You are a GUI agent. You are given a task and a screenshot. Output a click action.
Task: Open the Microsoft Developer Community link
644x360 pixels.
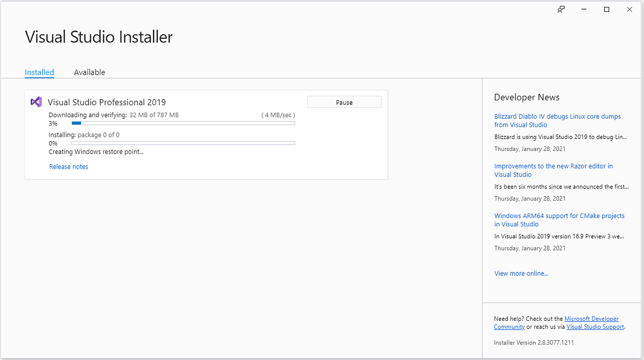[x=591, y=318]
